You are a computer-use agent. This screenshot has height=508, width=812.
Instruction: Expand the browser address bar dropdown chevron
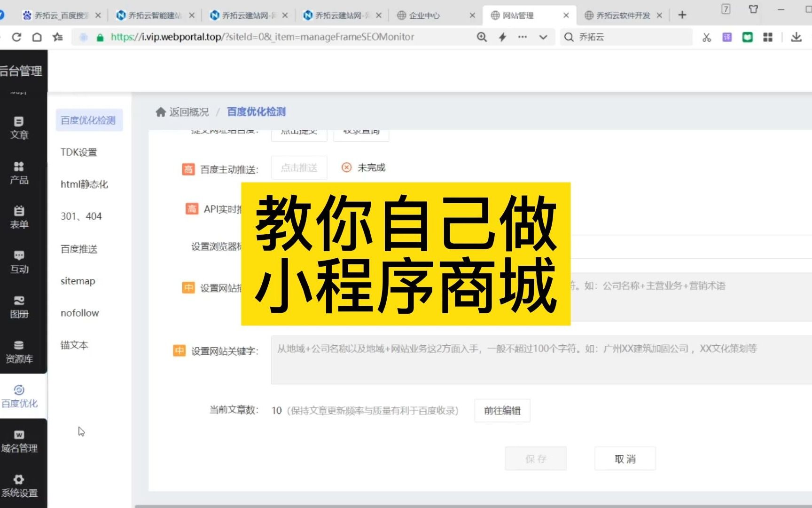tap(543, 37)
